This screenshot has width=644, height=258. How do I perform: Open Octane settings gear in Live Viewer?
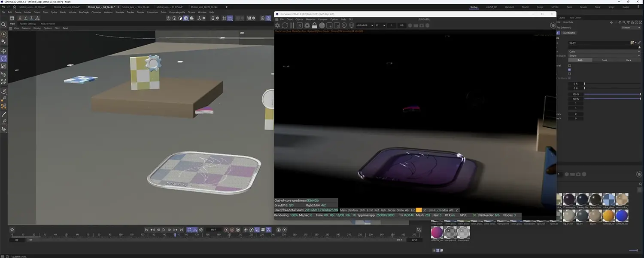(x=307, y=25)
